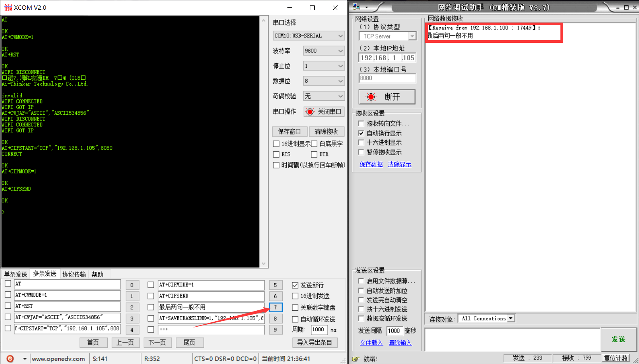Viewport: 639px width, 364px height.
Task: Click the AT+SAVETRANSLINK command input field
Action: click(x=211, y=318)
